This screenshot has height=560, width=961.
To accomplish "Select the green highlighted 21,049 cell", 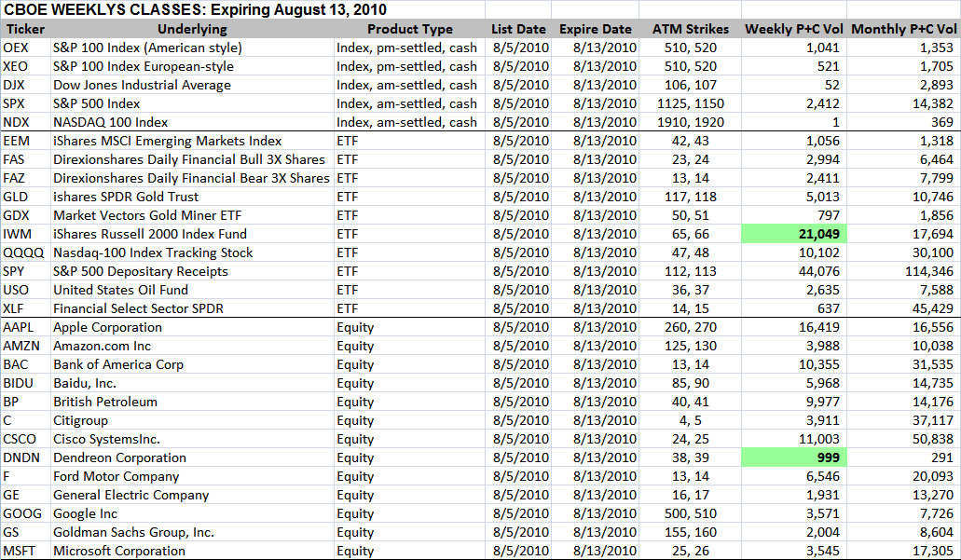I will click(793, 234).
